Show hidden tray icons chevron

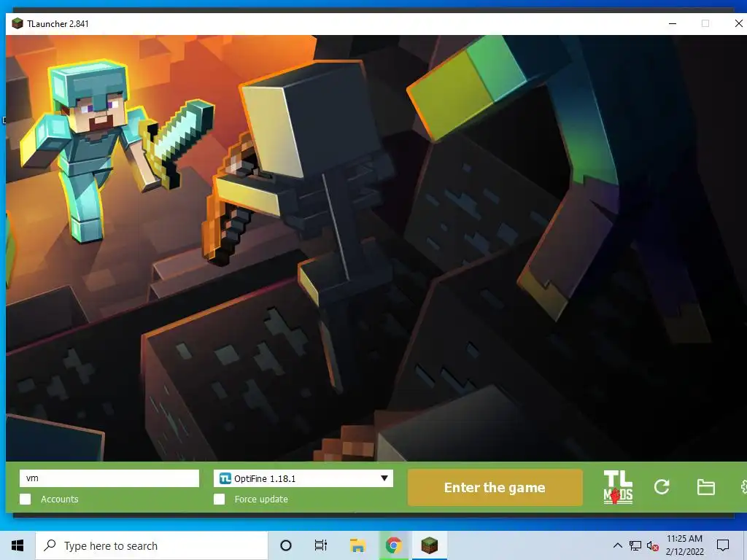(617, 545)
